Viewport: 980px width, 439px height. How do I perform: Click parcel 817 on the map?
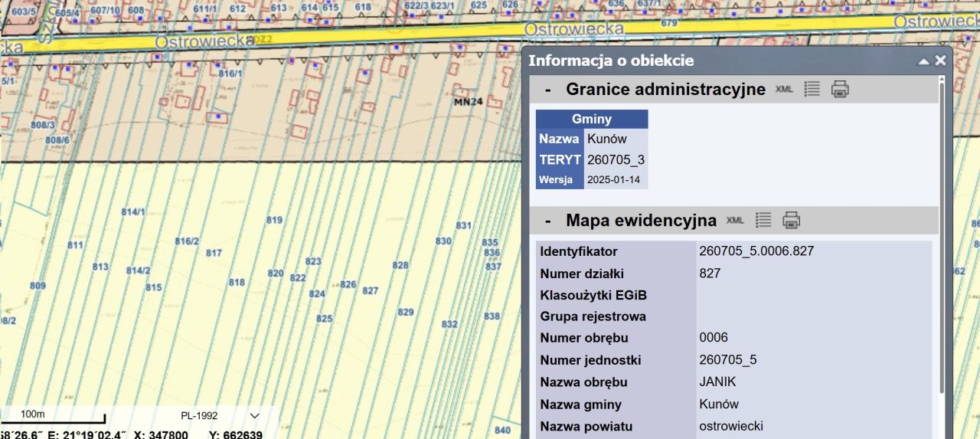click(x=214, y=253)
